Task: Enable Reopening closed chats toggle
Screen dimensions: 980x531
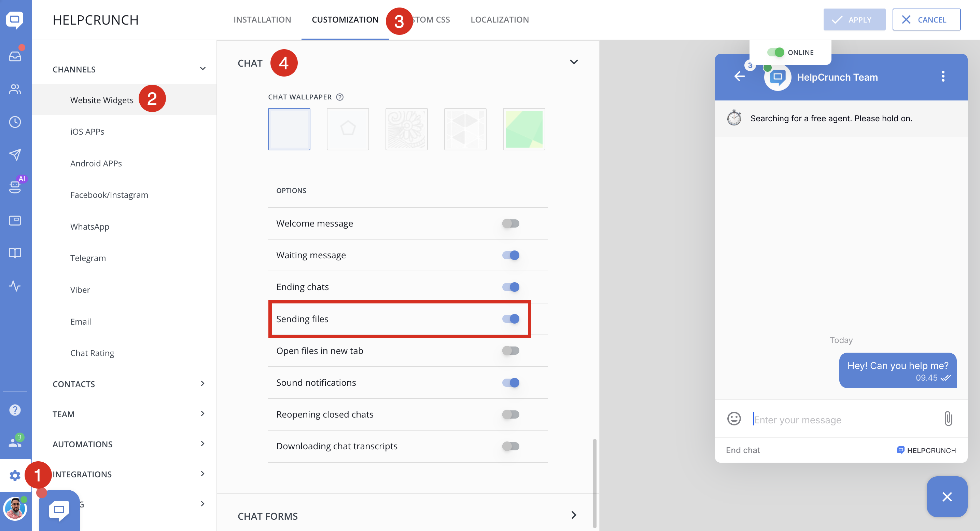Action: [510, 414]
